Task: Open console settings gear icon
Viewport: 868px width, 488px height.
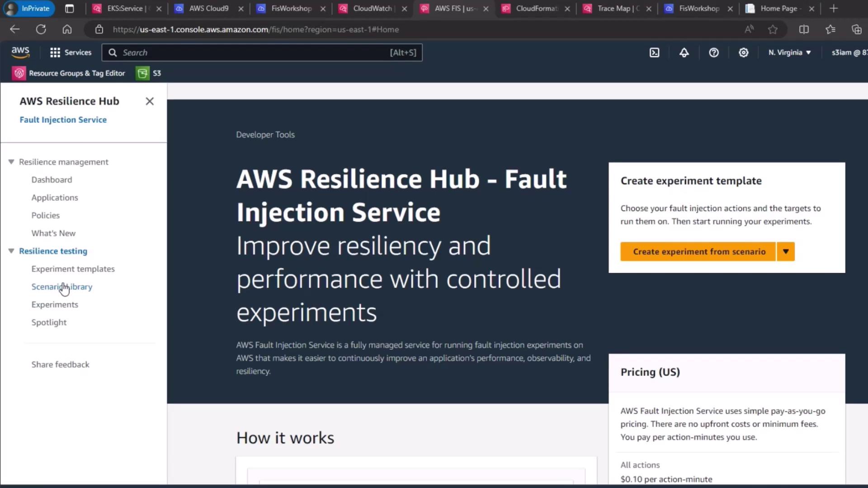Action: coord(743,52)
